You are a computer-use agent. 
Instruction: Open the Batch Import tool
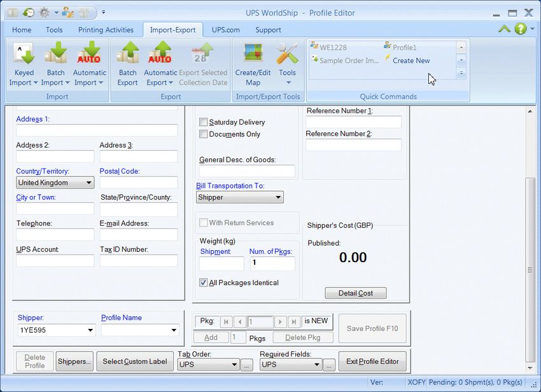[55, 64]
